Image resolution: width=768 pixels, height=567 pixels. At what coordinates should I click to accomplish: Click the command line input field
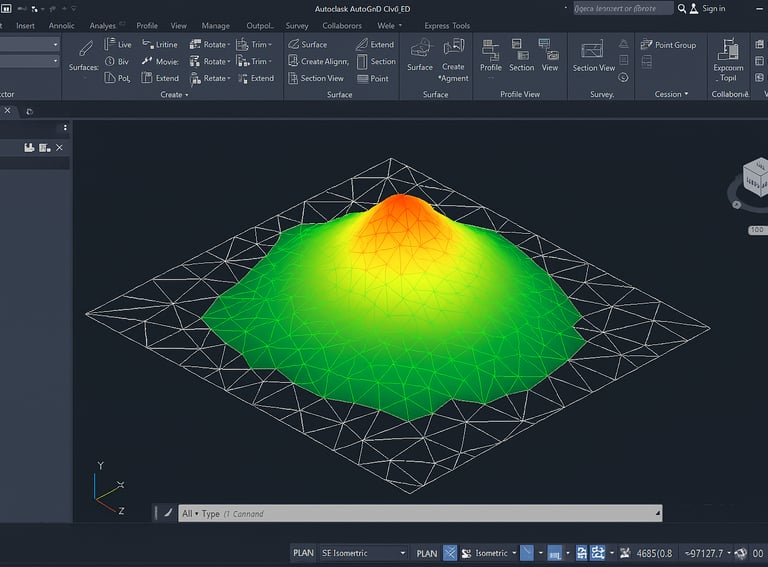420,514
